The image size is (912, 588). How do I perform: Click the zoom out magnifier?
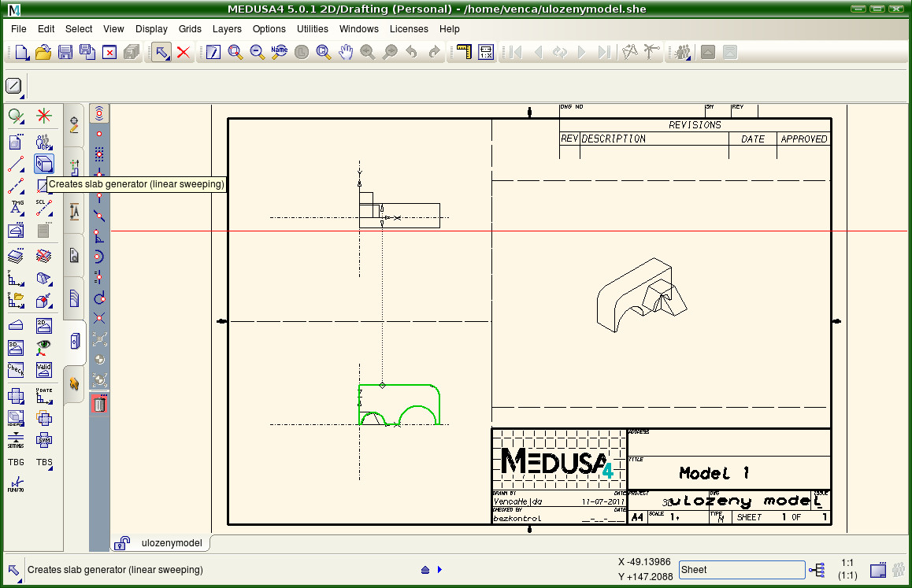[x=258, y=52]
